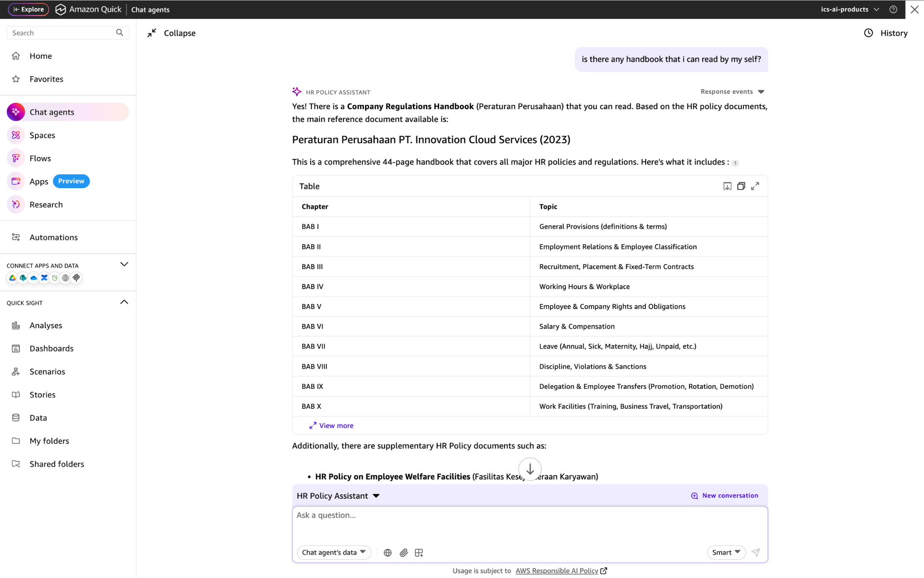This screenshot has height=578, width=924.
Task: Click the web crawler globe connector icon
Action: [x=66, y=278]
